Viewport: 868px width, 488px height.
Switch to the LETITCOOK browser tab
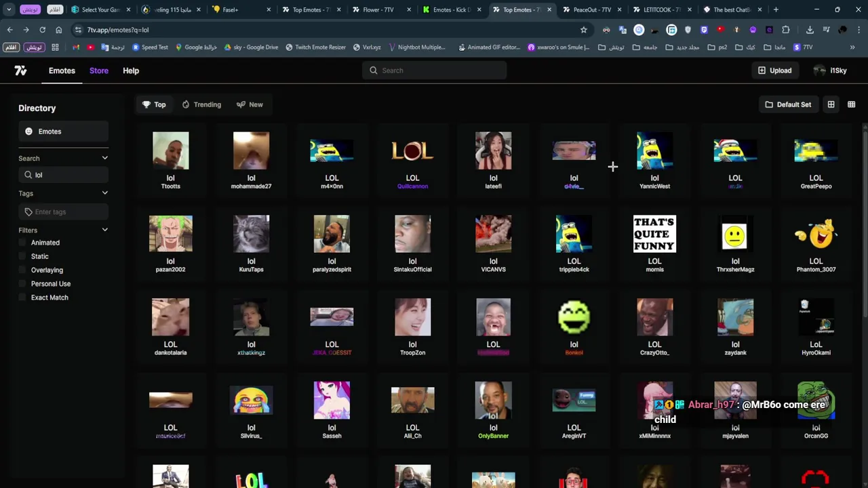[661, 9]
